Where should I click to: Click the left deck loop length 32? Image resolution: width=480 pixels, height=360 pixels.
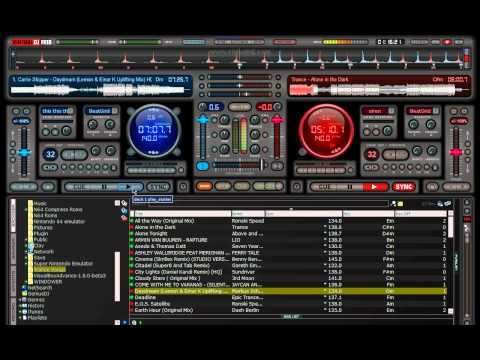coord(50,154)
